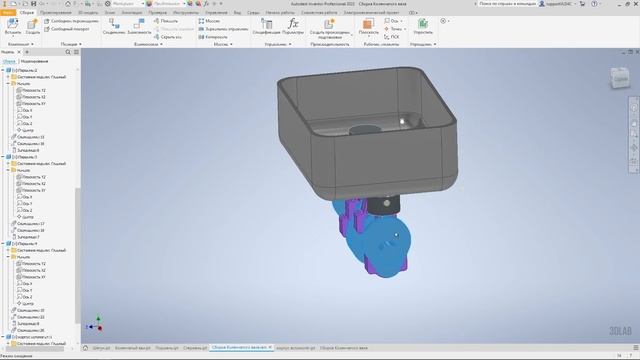The width and height of the screenshot is (640, 360).
Task: Open the help question mark icon
Action: click(x=594, y=4)
